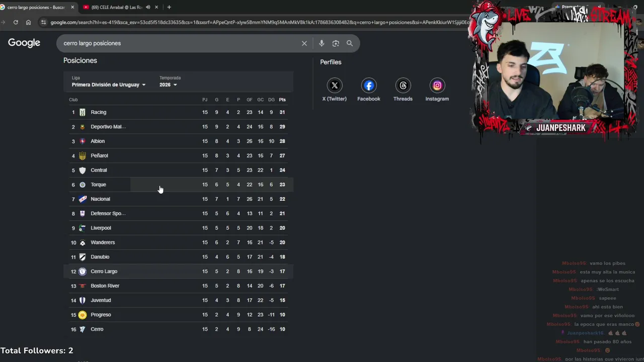The width and height of the screenshot is (644, 362).
Task: Open the Liga dropdown Primera División de Uruguay
Action: pos(109,84)
